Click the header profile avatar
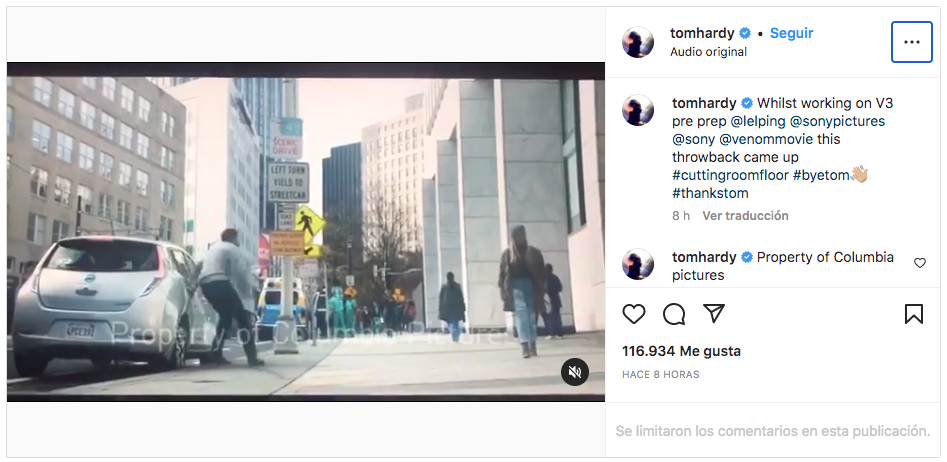947x462 pixels. coord(638,42)
